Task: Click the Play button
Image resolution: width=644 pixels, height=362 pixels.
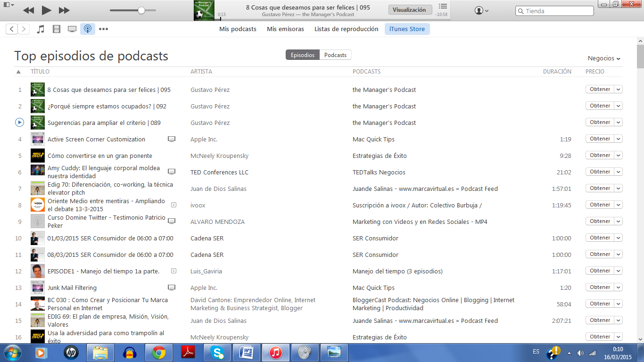Action: (46, 10)
